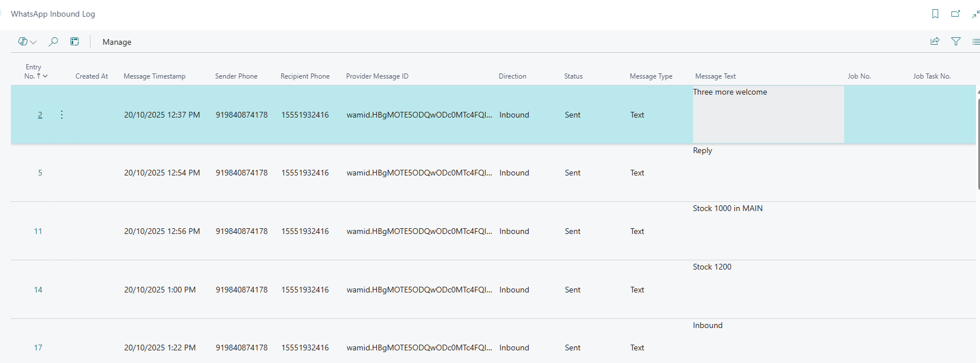The image size is (980, 363).
Task: Open the Copilot dropdown in the toolbar
Action: pos(27,42)
